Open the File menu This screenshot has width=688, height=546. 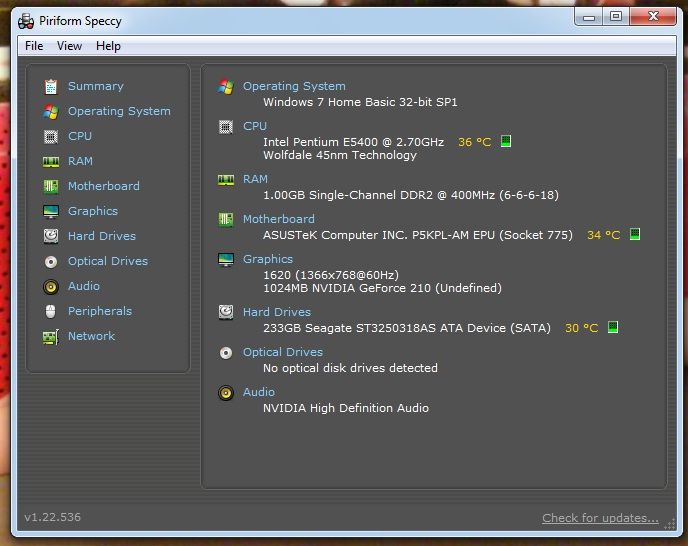pos(34,46)
